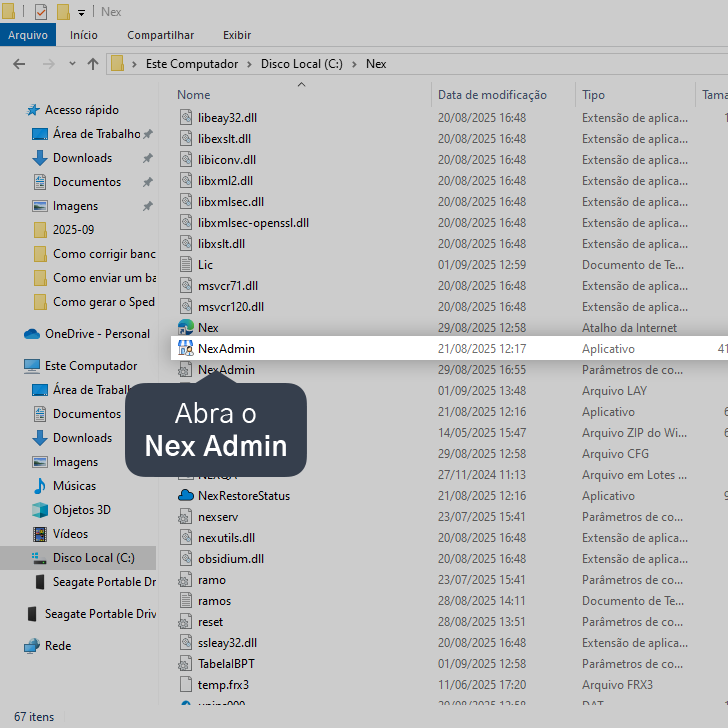
Task: Open Acesso rápido star icon
Action: (32, 110)
